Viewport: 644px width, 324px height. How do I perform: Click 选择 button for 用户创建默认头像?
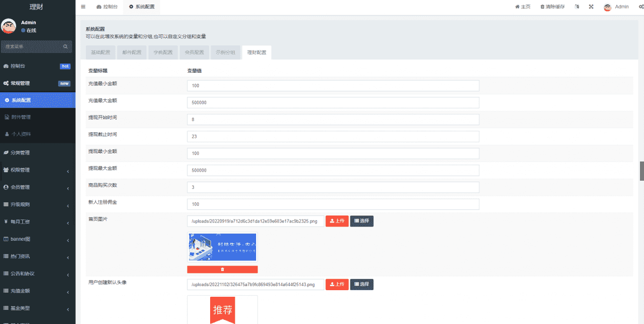coord(362,285)
